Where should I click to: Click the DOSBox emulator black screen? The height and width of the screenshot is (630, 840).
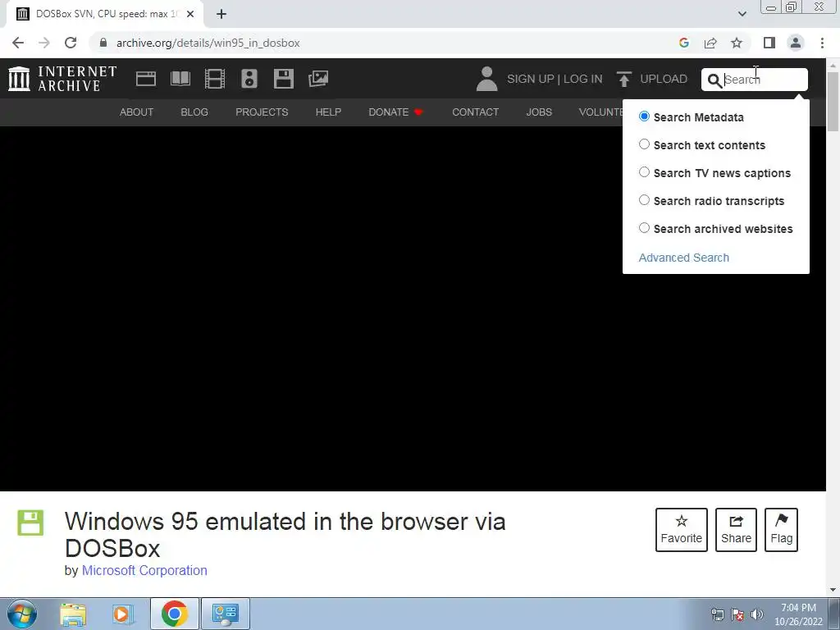click(413, 308)
